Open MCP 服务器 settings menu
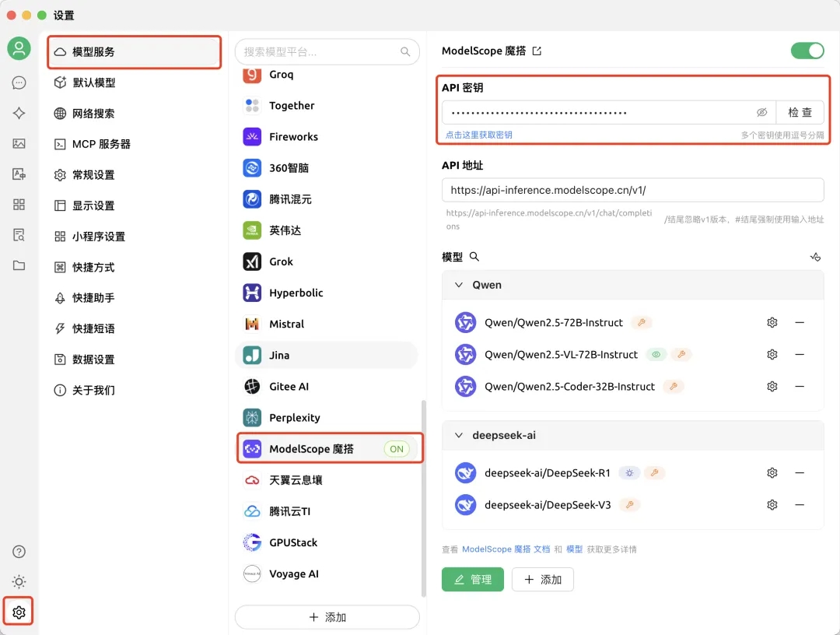This screenshot has height=635, width=840. point(134,144)
